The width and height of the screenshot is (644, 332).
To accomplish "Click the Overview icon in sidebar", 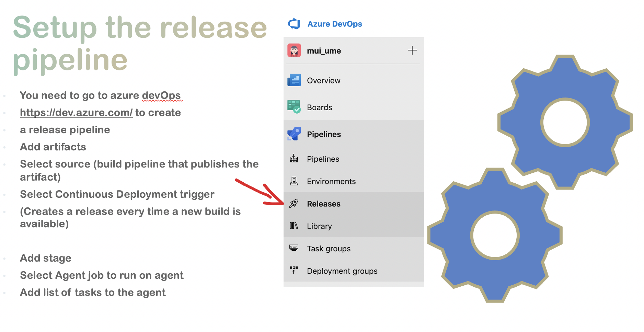I will 294,80.
